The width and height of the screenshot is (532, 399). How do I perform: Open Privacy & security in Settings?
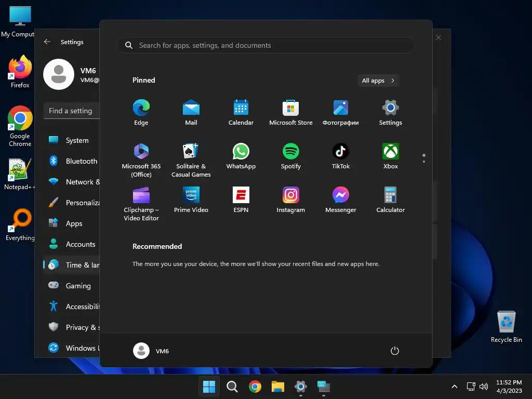coord(72,327)
